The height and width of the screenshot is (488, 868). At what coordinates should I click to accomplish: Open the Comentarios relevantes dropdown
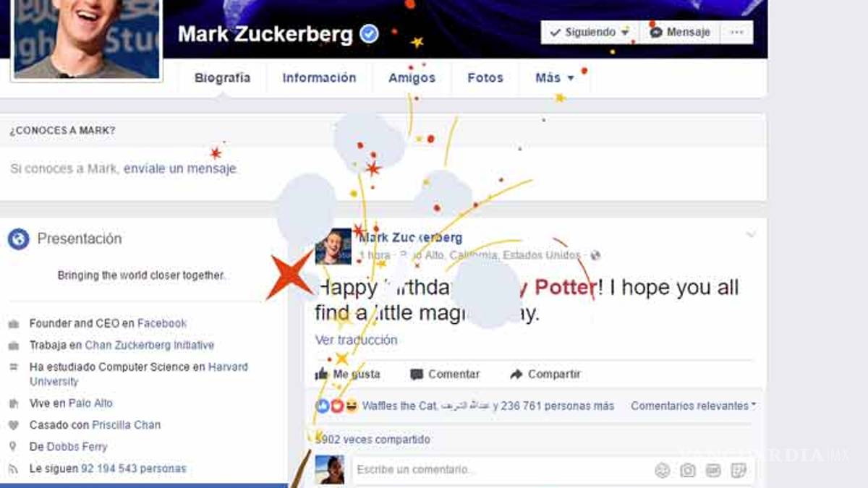tap(693, 406)
